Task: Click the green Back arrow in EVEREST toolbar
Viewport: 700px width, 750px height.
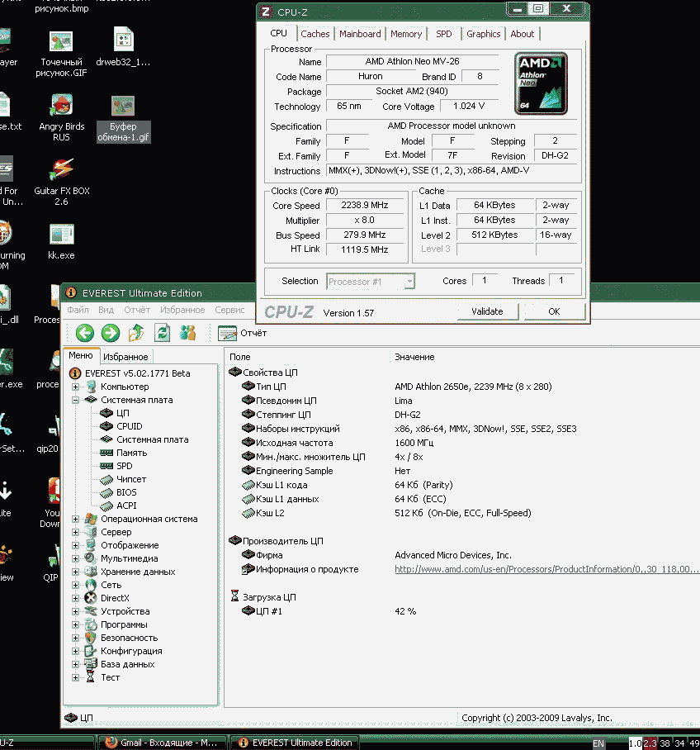Action: [x=84, y=333]
